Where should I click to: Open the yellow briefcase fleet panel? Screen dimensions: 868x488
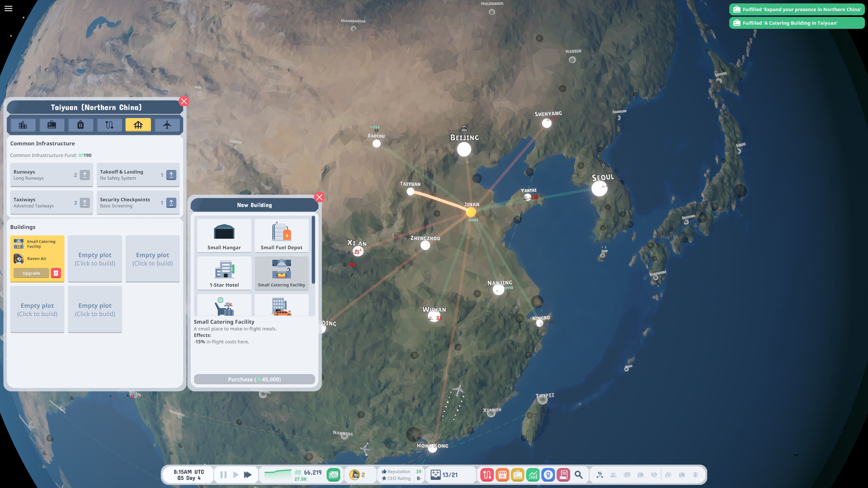point(517,474)
